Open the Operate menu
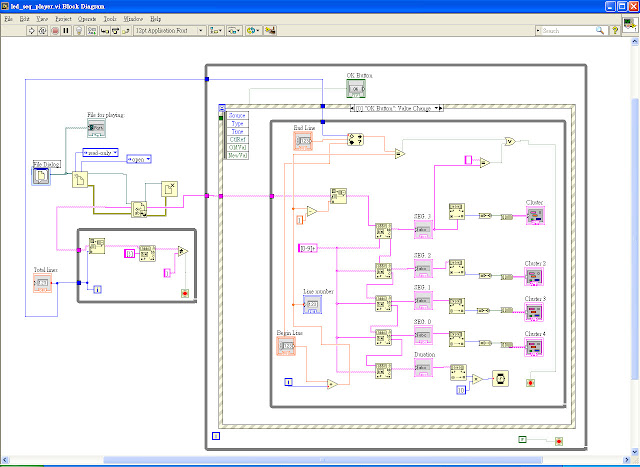Screen dimensions: 640x467 click(x=87, y=19)
